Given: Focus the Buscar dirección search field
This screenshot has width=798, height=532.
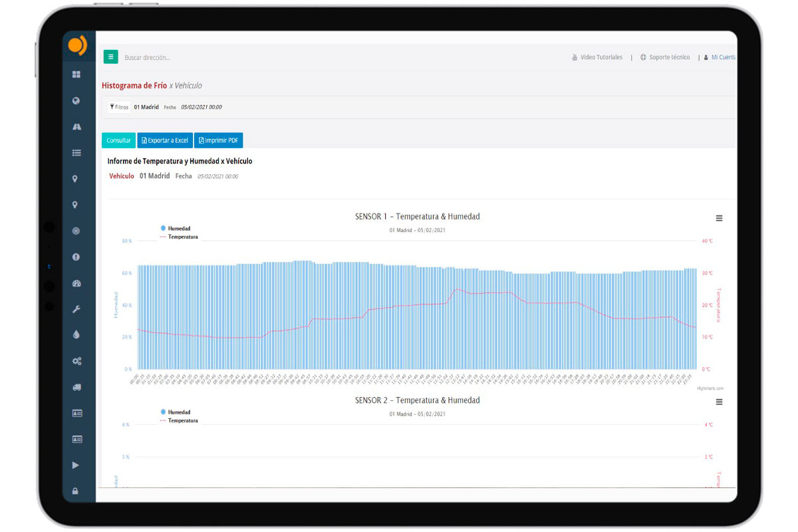Looking at the screenshot, I should coord(199,58).
